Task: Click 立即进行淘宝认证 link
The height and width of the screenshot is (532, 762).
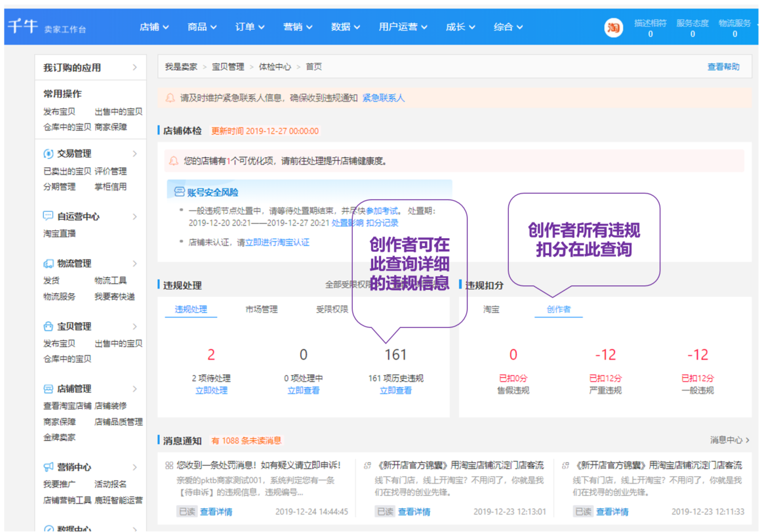Action: (x=277, y=242)
